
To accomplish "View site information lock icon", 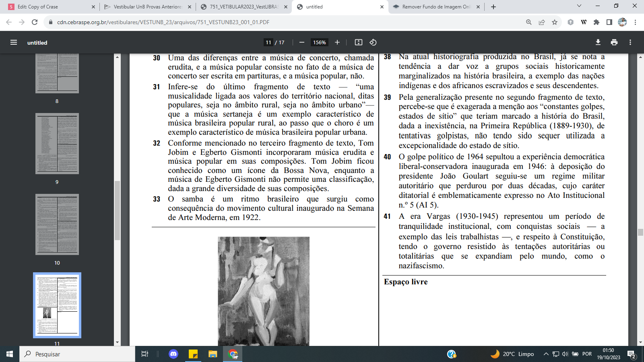I will (51, 22).
